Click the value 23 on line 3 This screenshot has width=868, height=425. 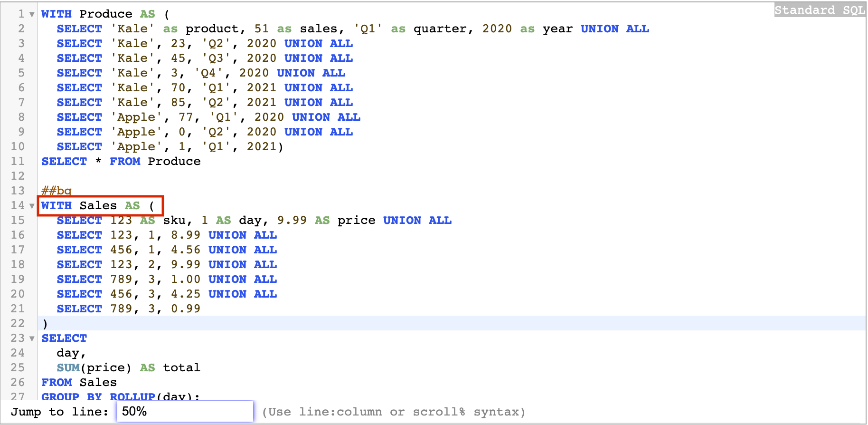click(178, 44)
